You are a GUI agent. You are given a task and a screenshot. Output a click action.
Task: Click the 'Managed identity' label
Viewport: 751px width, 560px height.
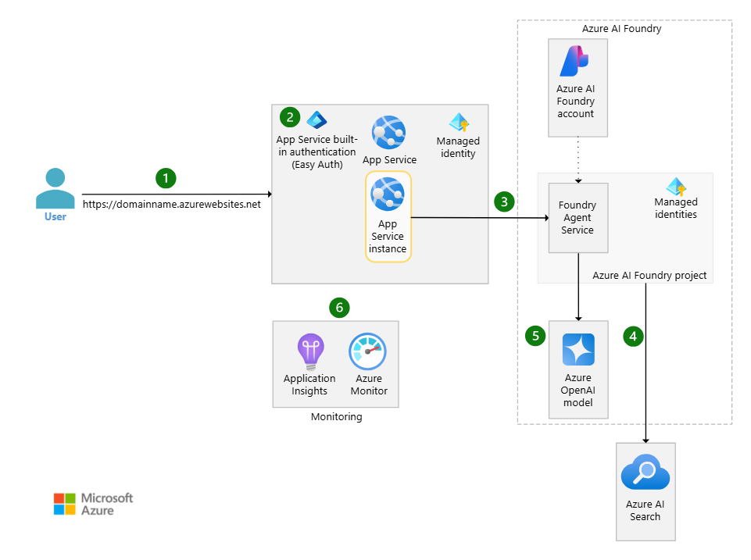tap(459, 147)
